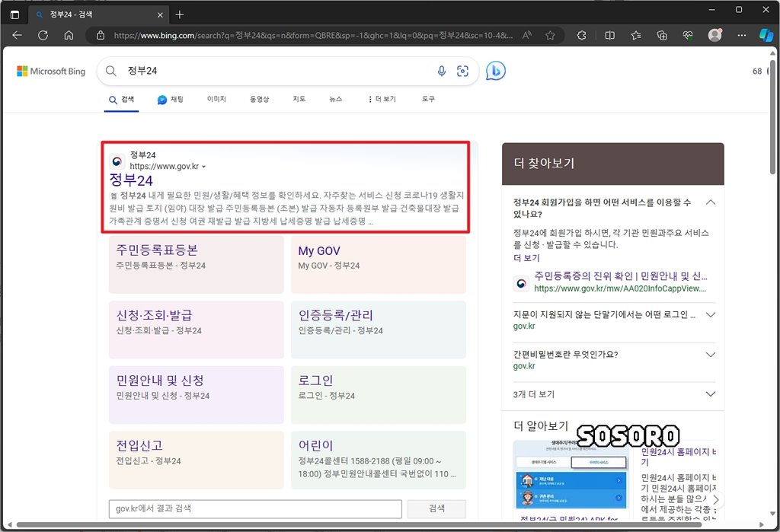Open tab actions menu icon
This screenshot has width=780, height=532.
(15, 15)
